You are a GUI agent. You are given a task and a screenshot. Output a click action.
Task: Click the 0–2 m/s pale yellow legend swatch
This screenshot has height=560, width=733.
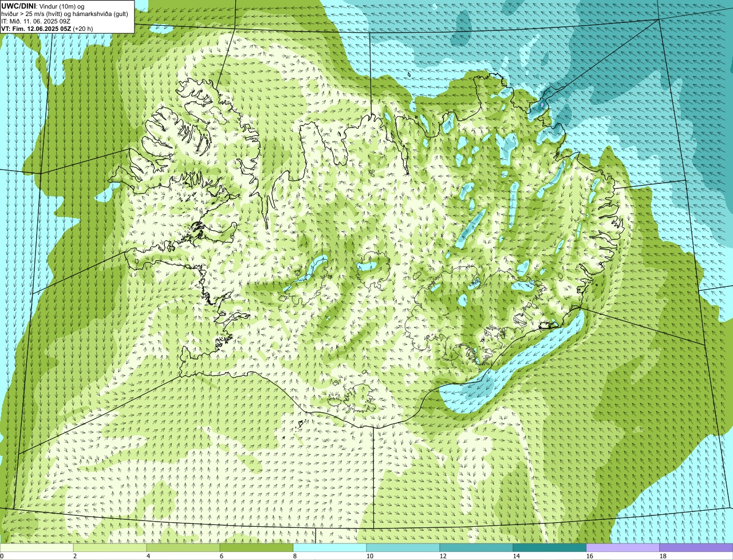pyautogui.click(x=37, y=548)
